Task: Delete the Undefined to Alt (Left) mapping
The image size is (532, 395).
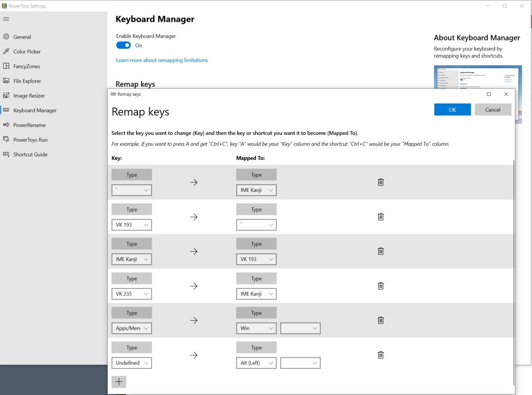Action: tap(380, 355)
